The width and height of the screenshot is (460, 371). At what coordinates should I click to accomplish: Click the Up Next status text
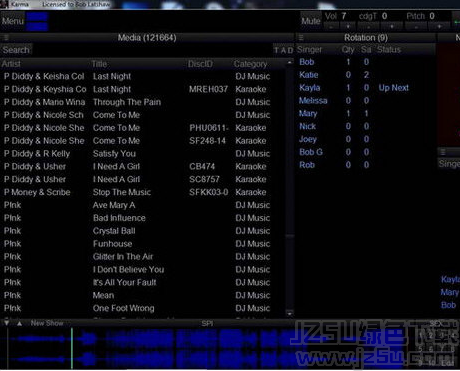(x=393, y=88)
